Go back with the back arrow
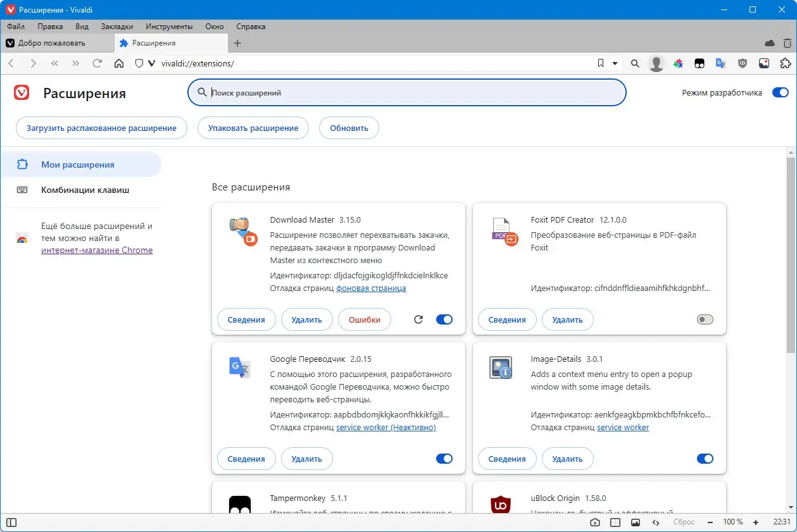 pos(11,63)
